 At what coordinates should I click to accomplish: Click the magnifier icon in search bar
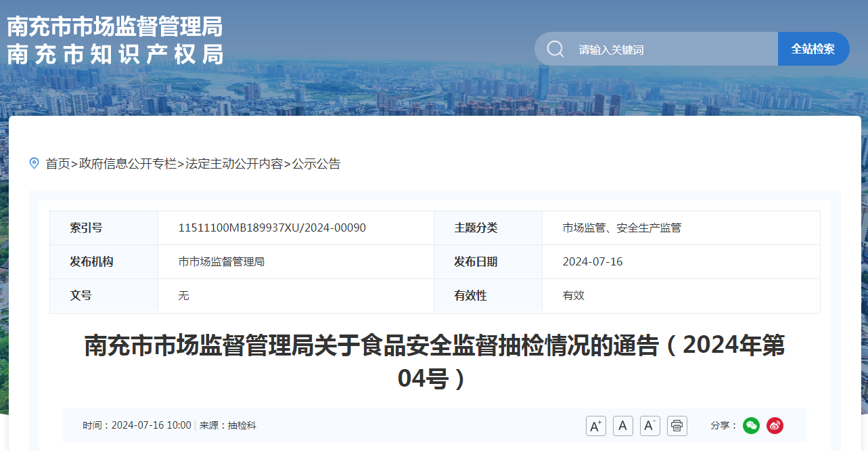(555, 49)
